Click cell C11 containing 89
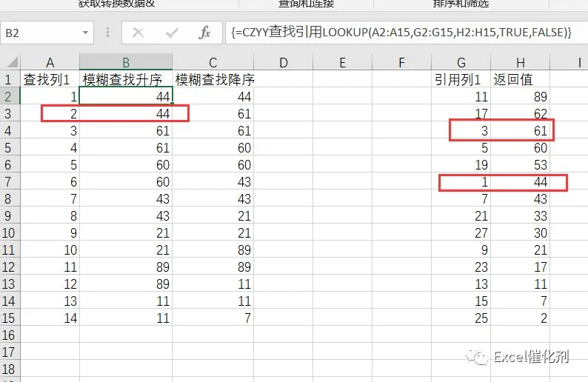The width and height of the screenshot is (588, 382). click(x=213, y=249)
